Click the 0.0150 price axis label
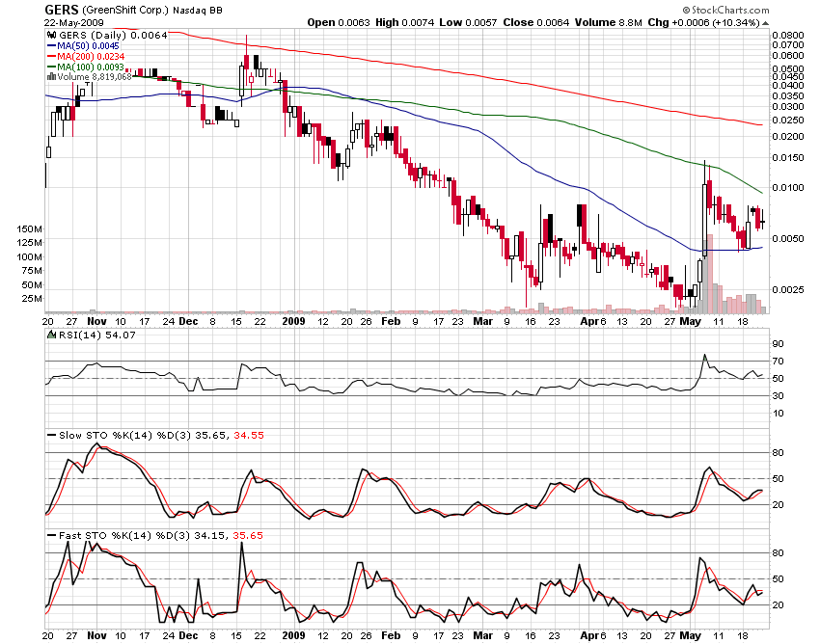 pos(787,158)
